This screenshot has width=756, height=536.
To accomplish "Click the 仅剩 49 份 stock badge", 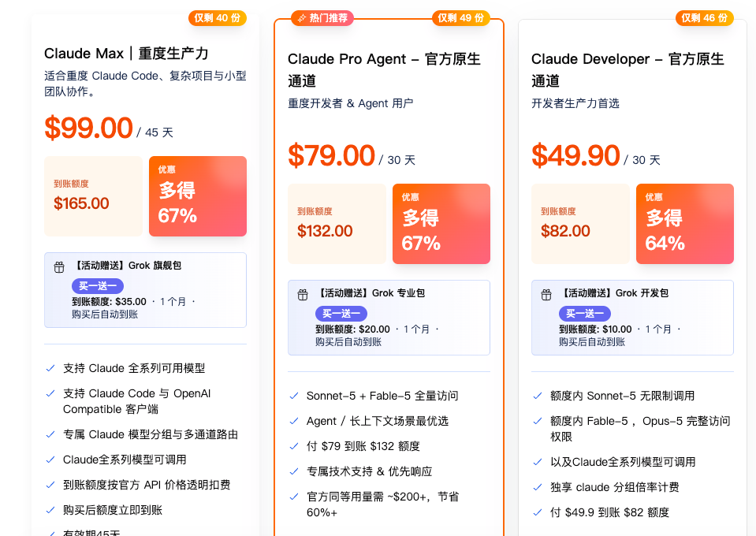I will point(461,18).
